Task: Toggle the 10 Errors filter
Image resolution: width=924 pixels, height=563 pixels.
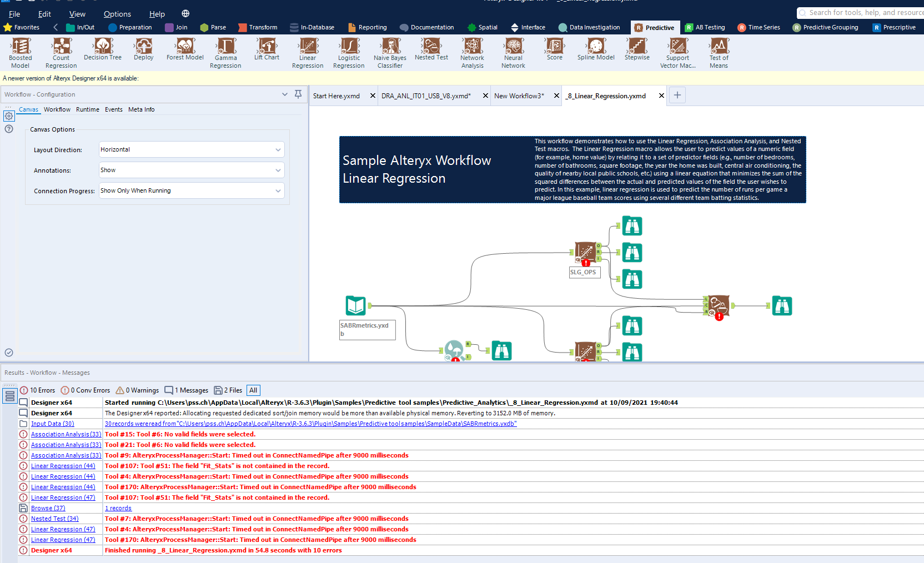Action: [37, 390]
